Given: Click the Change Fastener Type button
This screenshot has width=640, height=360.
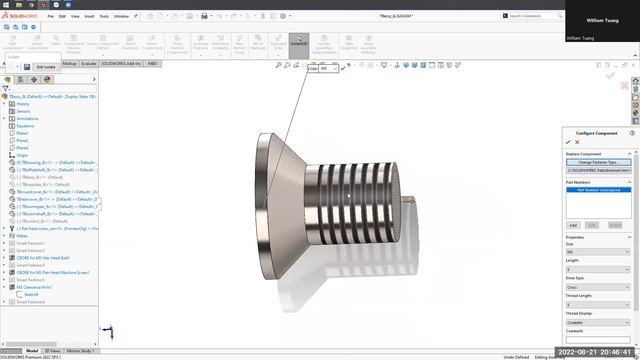Looking at the screenshot, I should click(x=598, y=162).
